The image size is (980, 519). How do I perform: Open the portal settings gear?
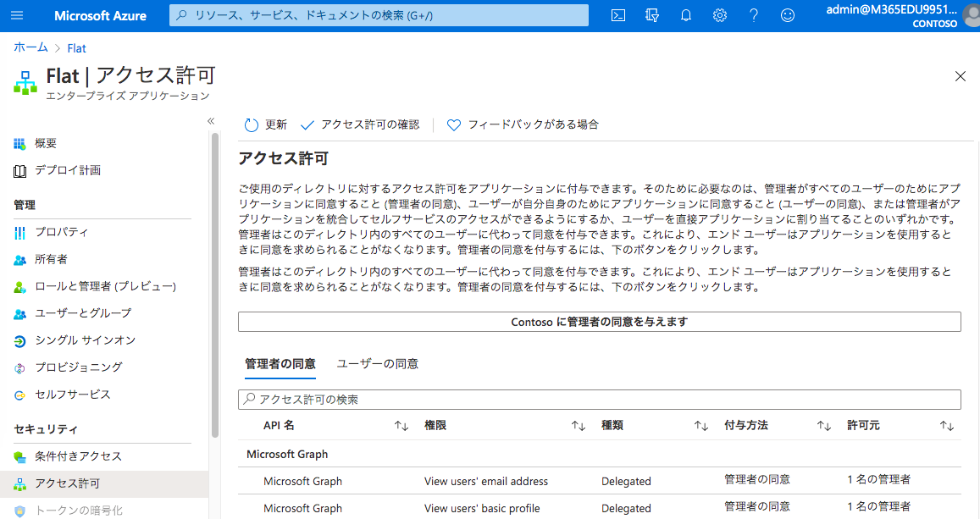pos(719,14)
